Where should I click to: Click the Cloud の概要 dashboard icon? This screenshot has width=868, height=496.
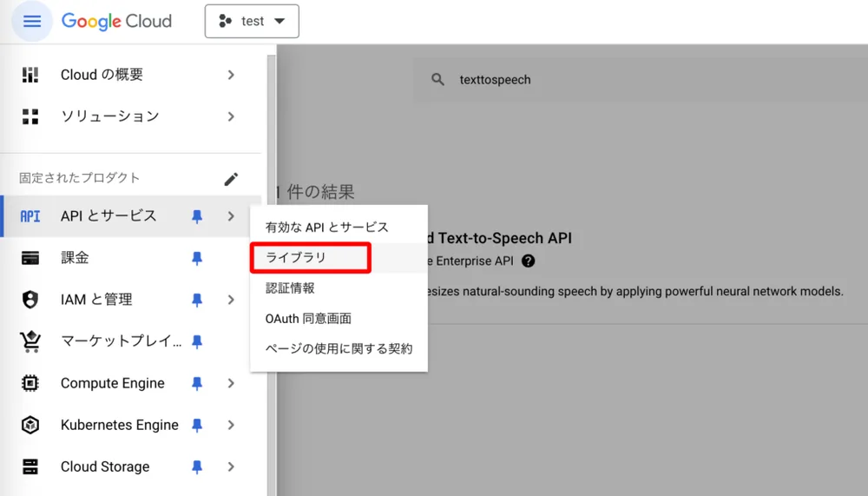(30, 75)
